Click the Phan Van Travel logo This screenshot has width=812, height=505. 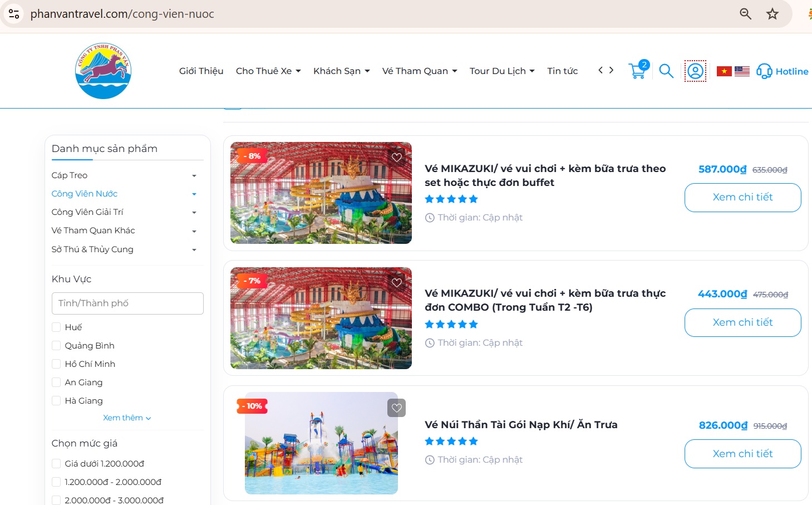tap(103, 71)
